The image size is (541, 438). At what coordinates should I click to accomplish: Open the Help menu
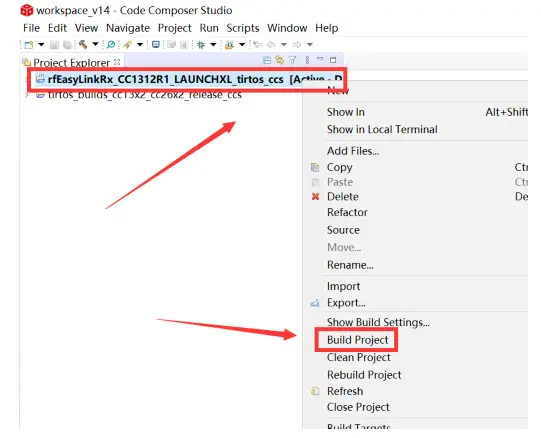pos(327,28)
